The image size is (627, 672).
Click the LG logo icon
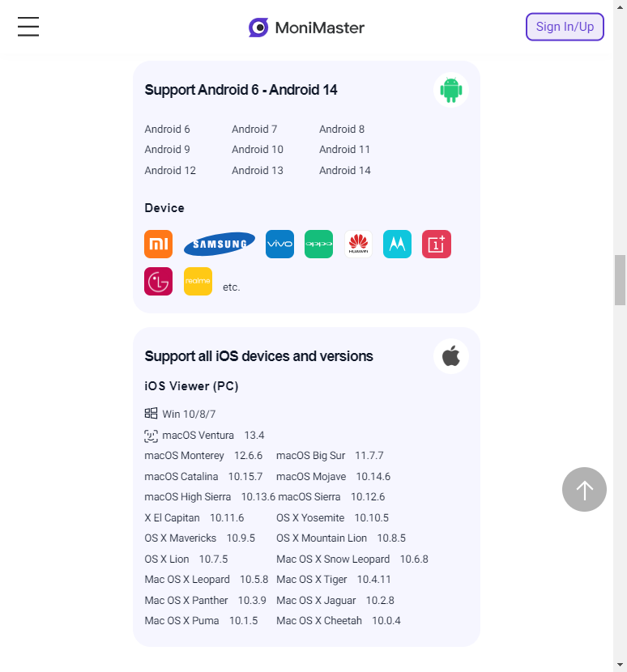point(159,281)
